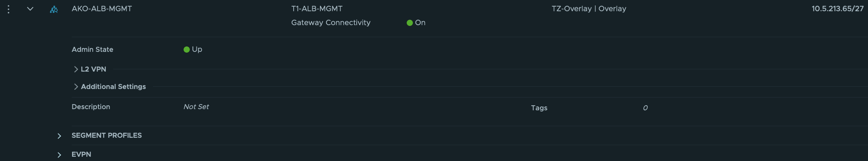Click the green Admin State Up dot
This screenshot has height=161, width=868.
pos(186,50)
